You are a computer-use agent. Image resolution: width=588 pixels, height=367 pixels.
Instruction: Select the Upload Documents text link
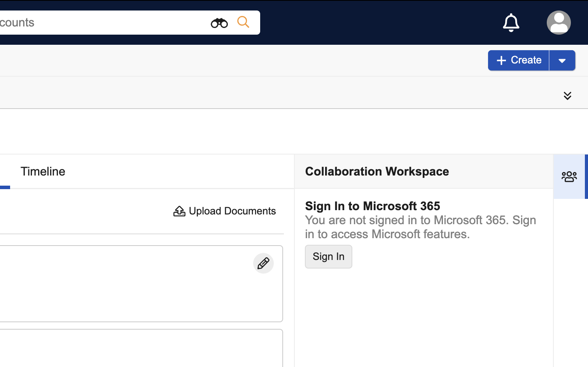click(x=232, y=211)
